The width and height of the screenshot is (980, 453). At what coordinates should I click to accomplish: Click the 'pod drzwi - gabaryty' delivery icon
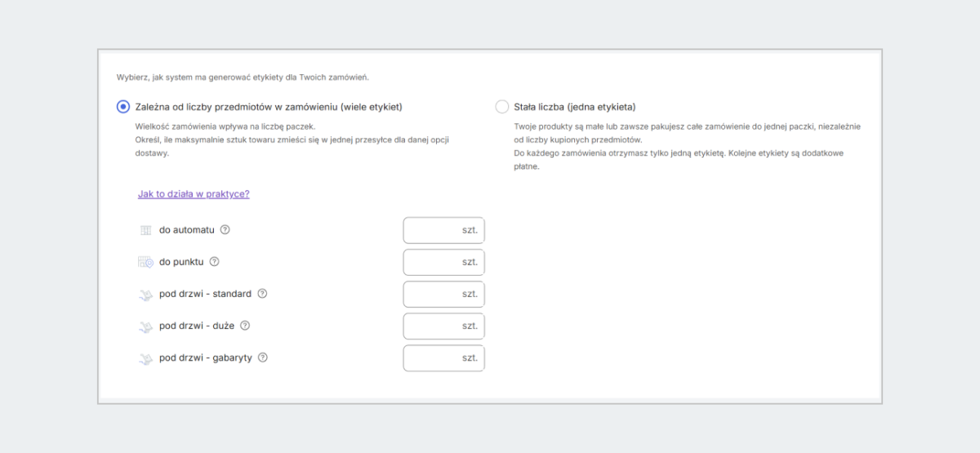tap(146, 358)
